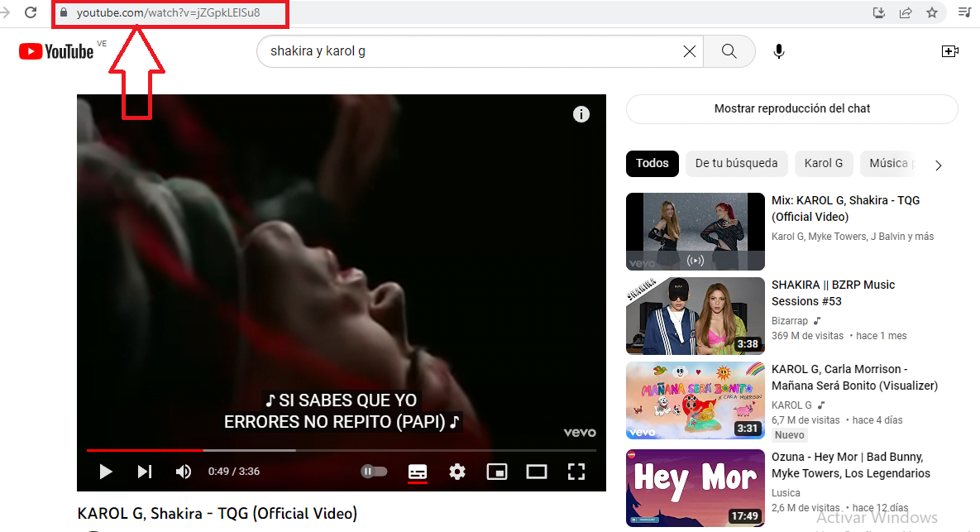This screenshot has height=532, width=980.
Task: Select the Karol G filter chip
Action: tap(824, 164)
